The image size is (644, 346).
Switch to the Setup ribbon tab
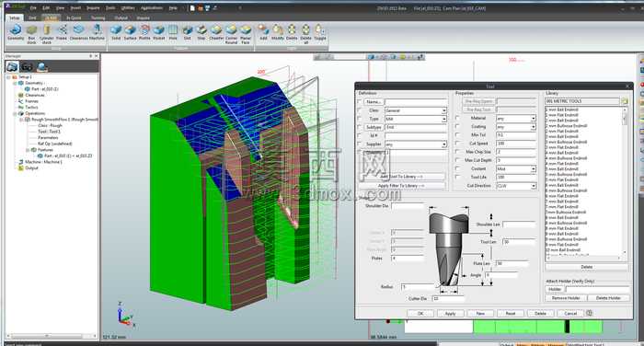[x=15, y=17]
